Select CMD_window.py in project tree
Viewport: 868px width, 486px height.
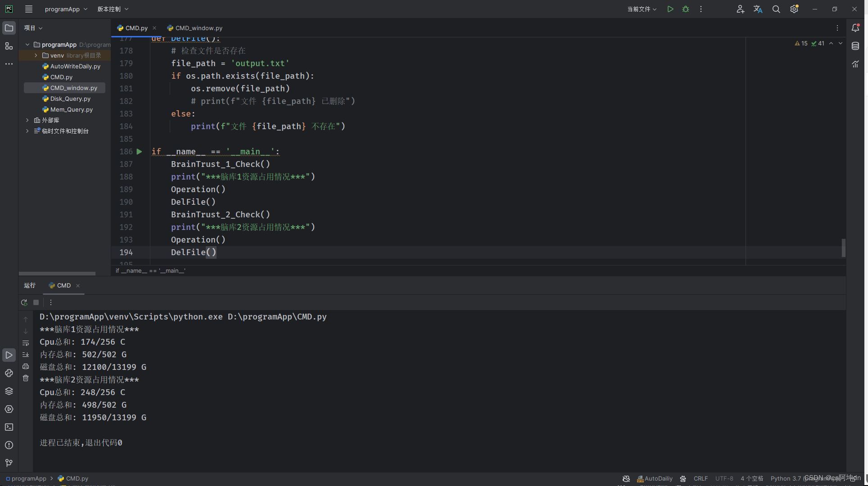tap(70, 88)
